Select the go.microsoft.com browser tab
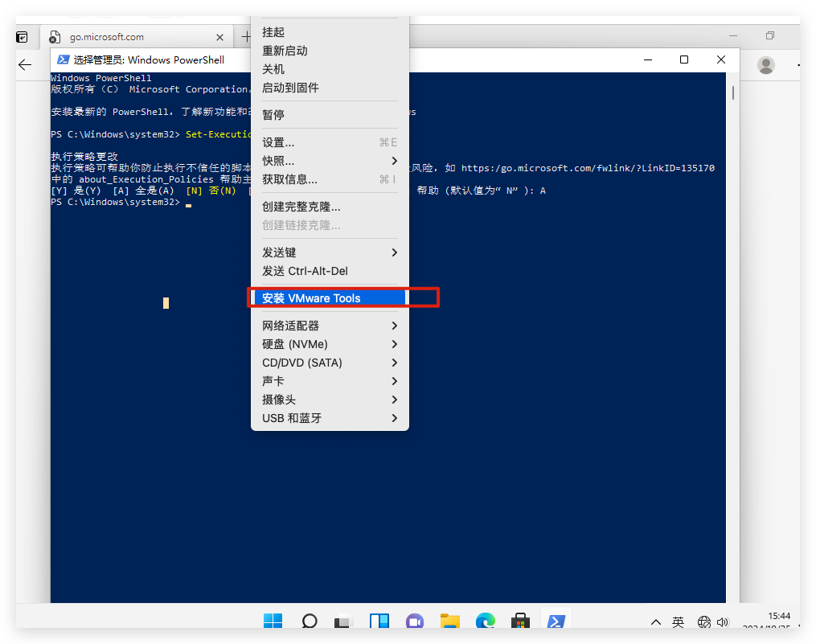The width and height of the screenshot is (816, 644). tap(137, 37)
